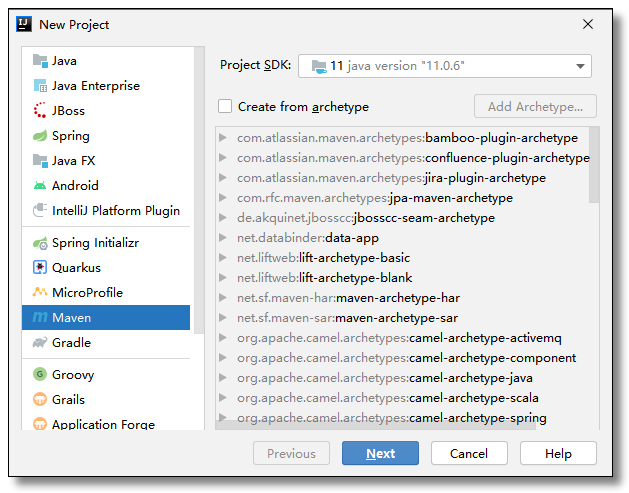Click the Next button
Viewport: 629px width, 493px height.
coord(380,453)
